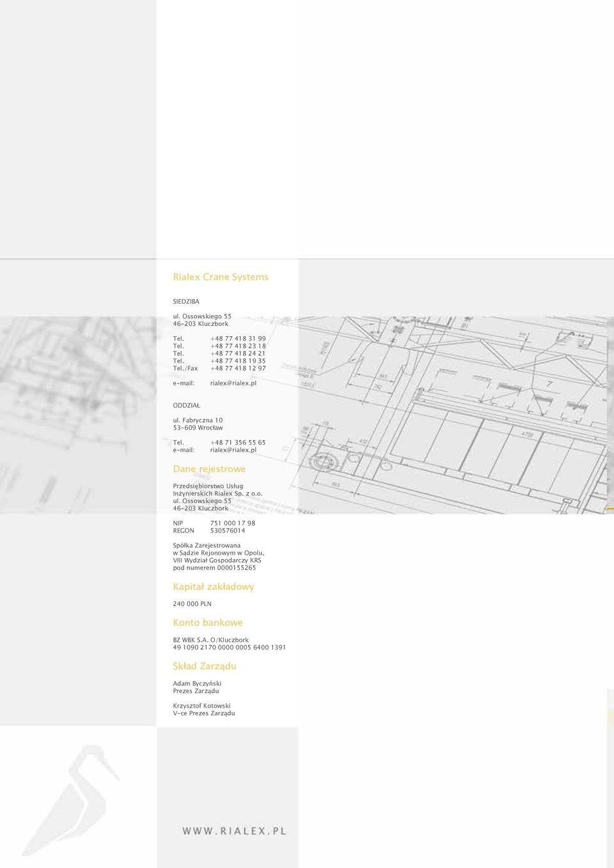This screenshot has width=614, height=868.
Task: Select REGON number 530576014
Action: tap(228, 531)
